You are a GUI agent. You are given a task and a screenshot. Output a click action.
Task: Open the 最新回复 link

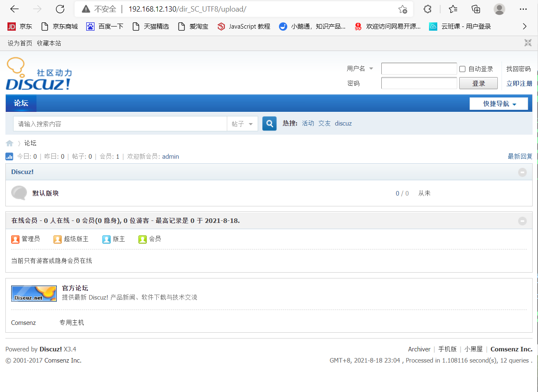pos(520,156)
